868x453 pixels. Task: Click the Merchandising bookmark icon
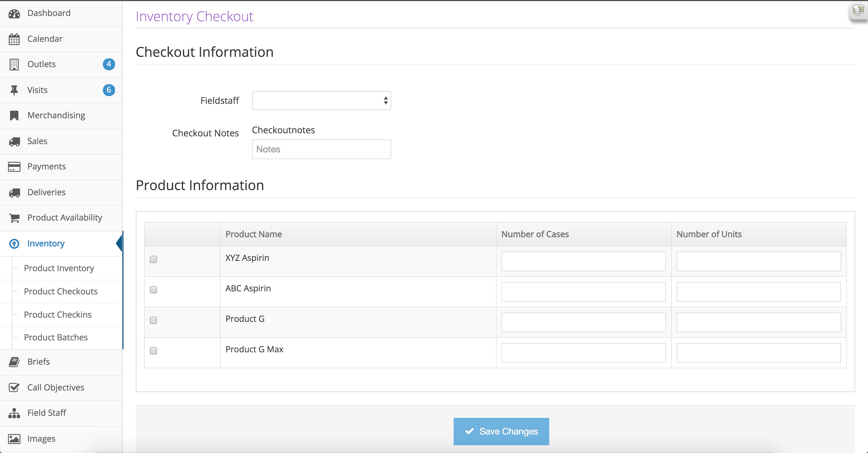click(x=14, y=115)
